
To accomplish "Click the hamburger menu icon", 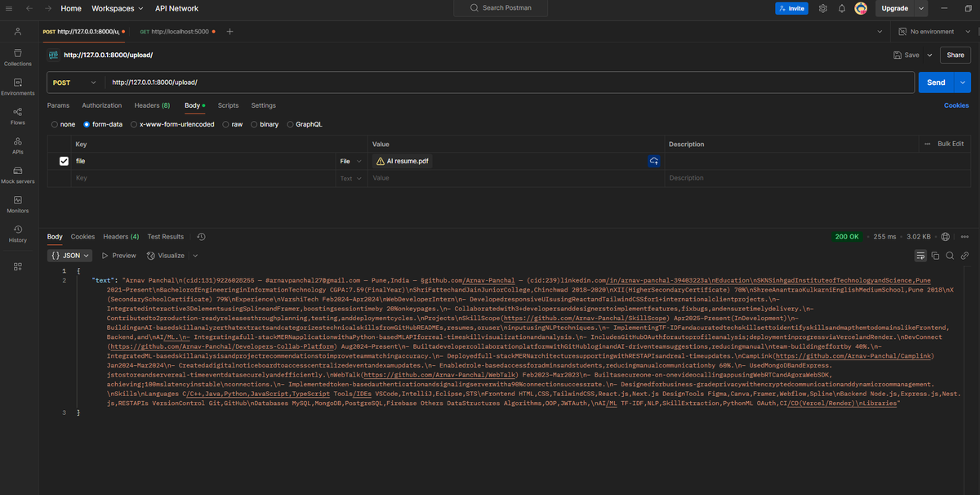I will click(x=9, y=8).
